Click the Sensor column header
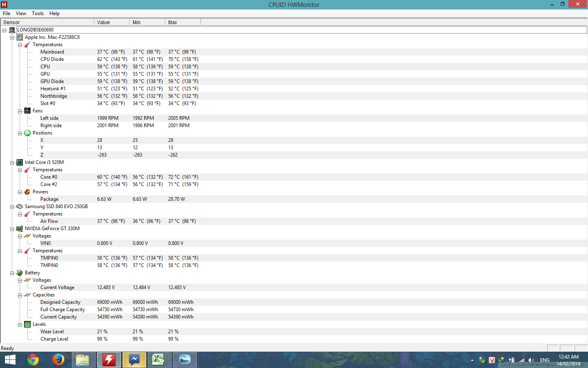Viewport: 588px width, 368px height. pos(47,22)
